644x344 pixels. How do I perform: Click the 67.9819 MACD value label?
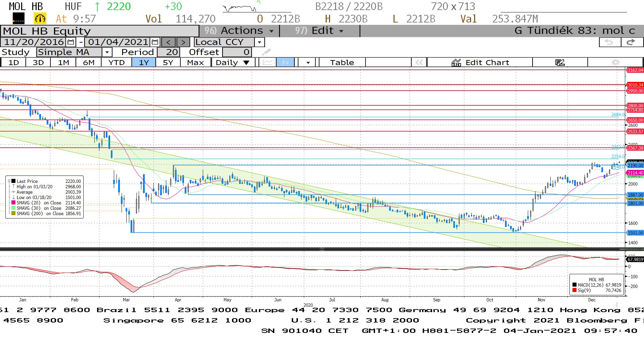[635, 259]
